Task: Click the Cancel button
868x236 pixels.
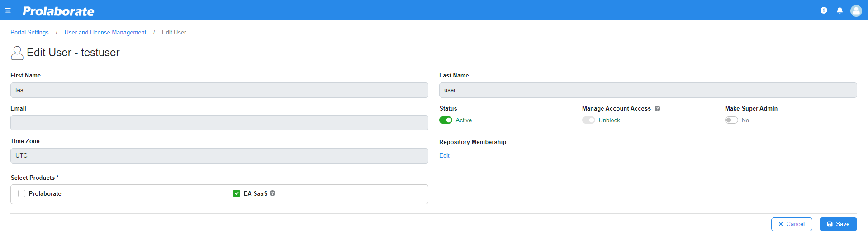Action: [x=792, y=224]
